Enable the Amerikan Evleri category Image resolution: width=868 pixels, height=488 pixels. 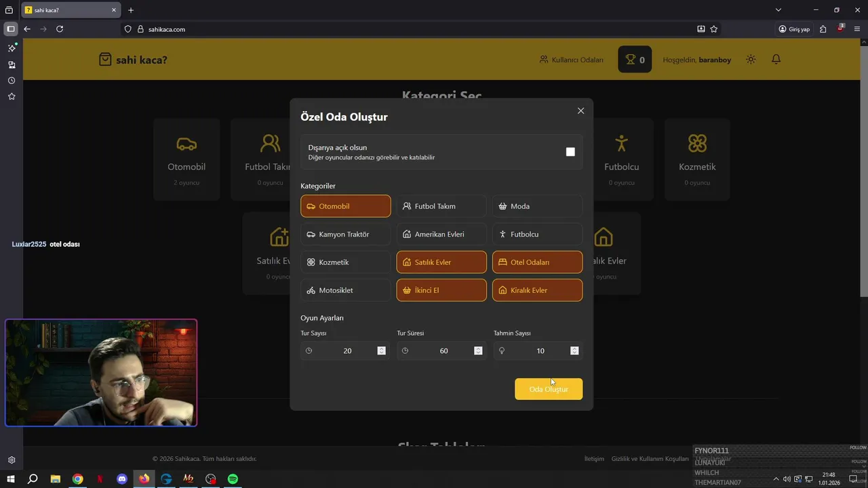(441, 235)
